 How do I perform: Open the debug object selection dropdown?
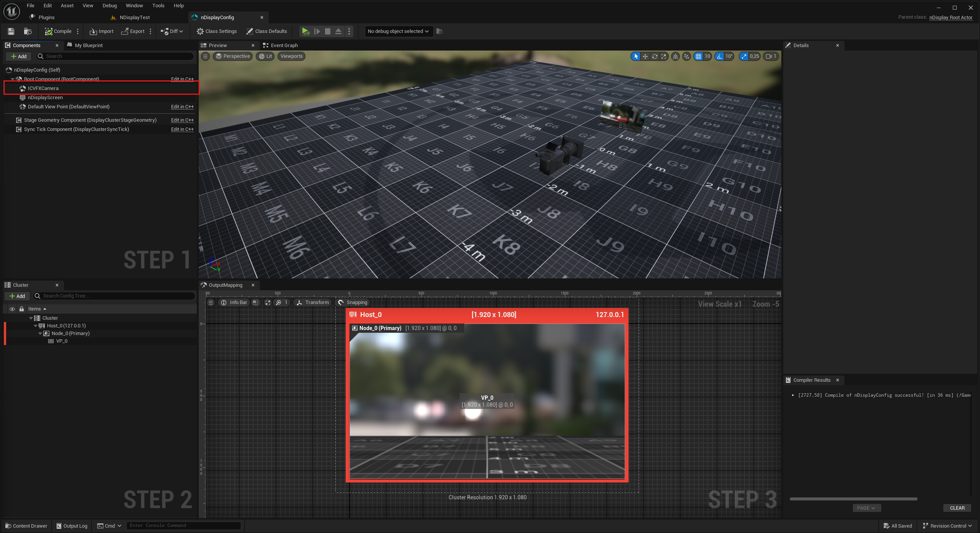[x=398, y=31]
